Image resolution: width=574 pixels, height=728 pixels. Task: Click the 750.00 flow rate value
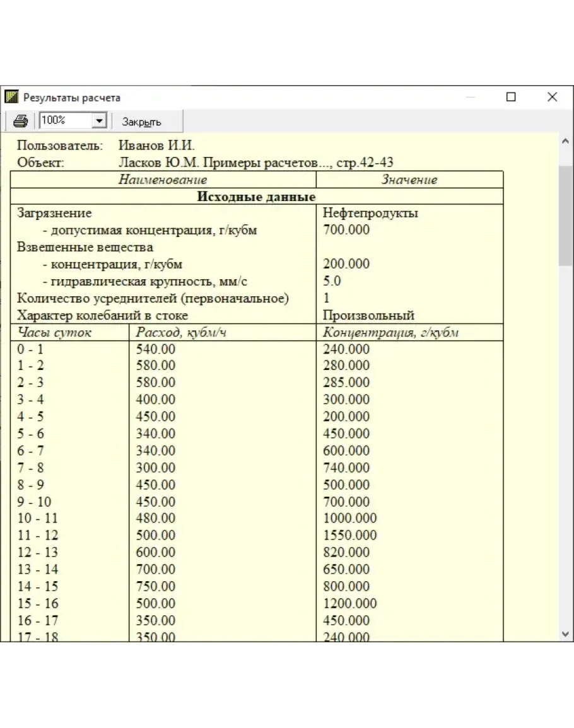point(156,587)
